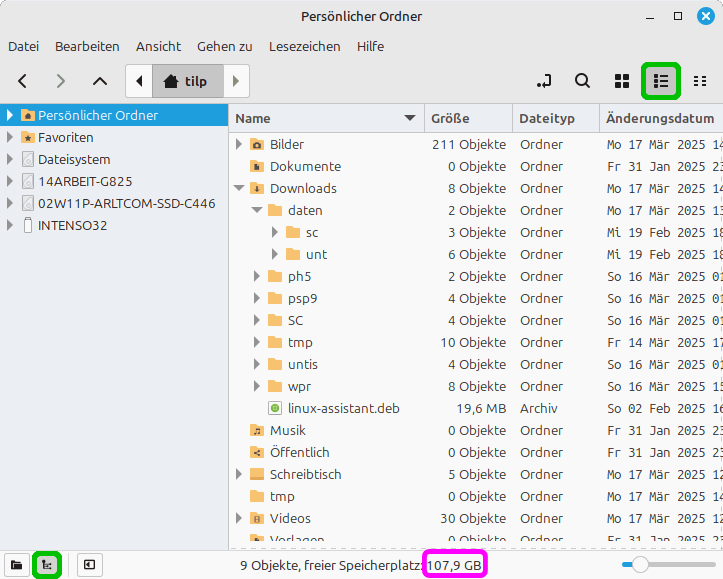Open the Lesezeichen menu
723x579 pixels.
(304, 46)
